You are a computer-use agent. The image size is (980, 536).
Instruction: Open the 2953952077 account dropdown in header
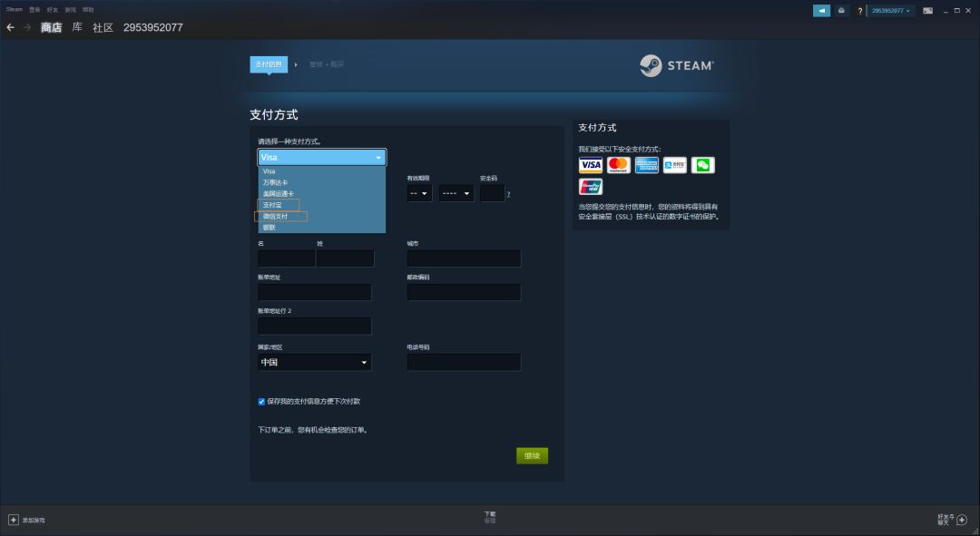pos(891,11)
